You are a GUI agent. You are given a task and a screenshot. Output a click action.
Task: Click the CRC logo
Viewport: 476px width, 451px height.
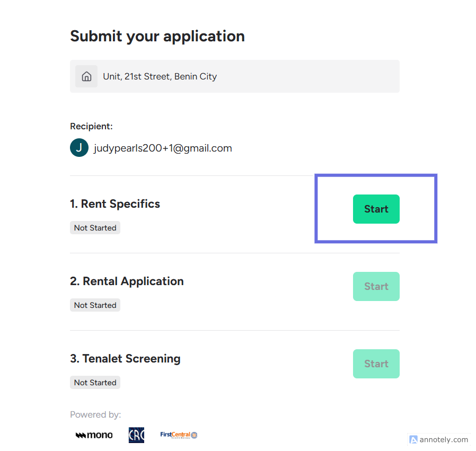point(136,435)
